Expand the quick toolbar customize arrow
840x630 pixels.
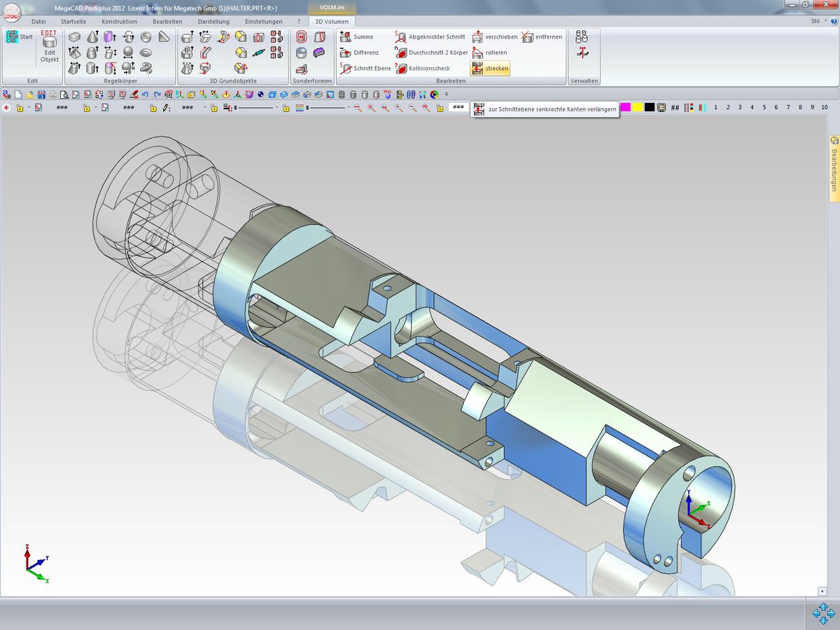pyautogui.click(x=447, y=94)
